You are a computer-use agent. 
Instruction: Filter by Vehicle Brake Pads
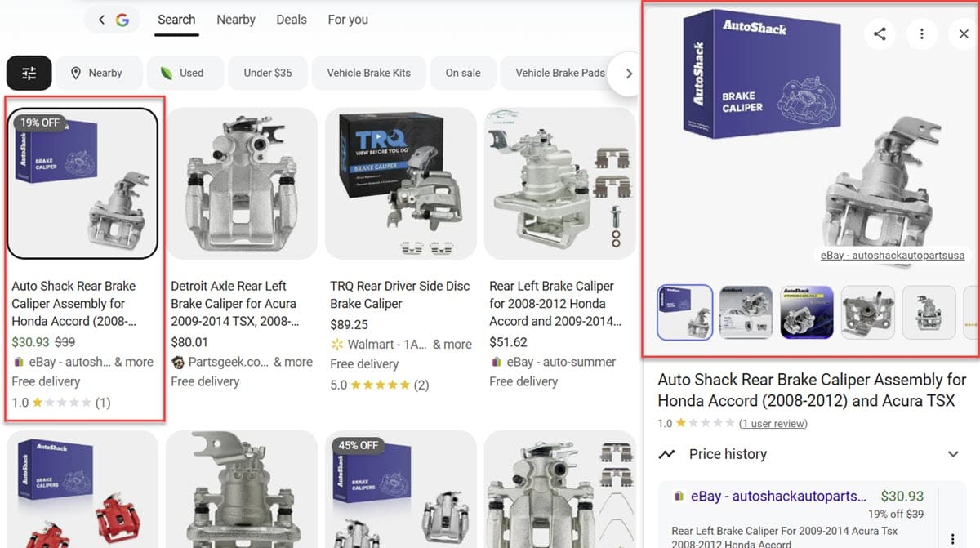coord(560,73)
